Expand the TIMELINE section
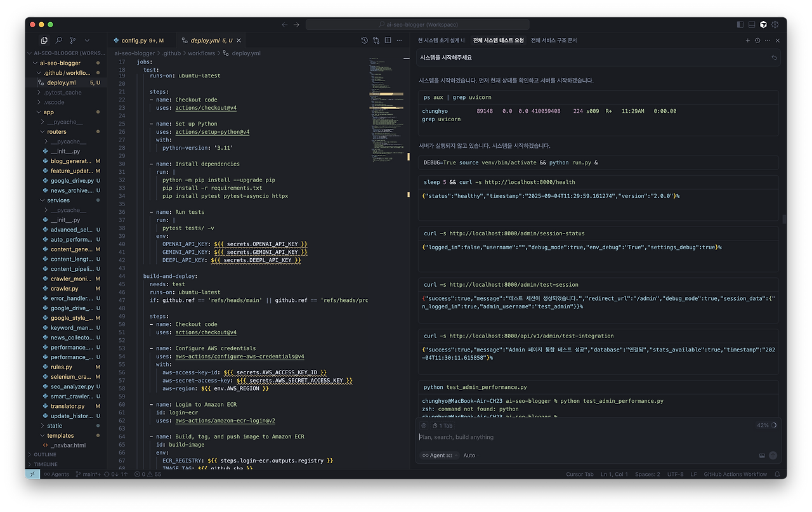The height and width of the screenshot is (512, 812). (x=66, y=464)
